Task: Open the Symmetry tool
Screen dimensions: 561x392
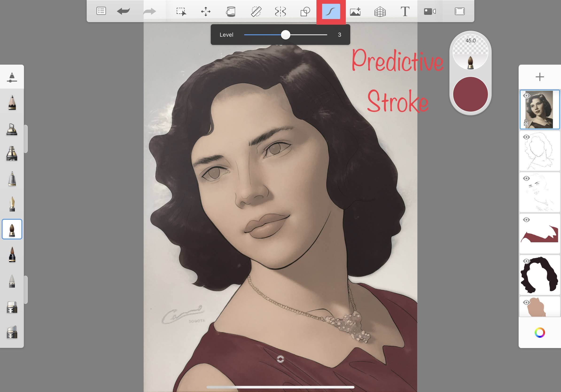Action: [280, 11]
